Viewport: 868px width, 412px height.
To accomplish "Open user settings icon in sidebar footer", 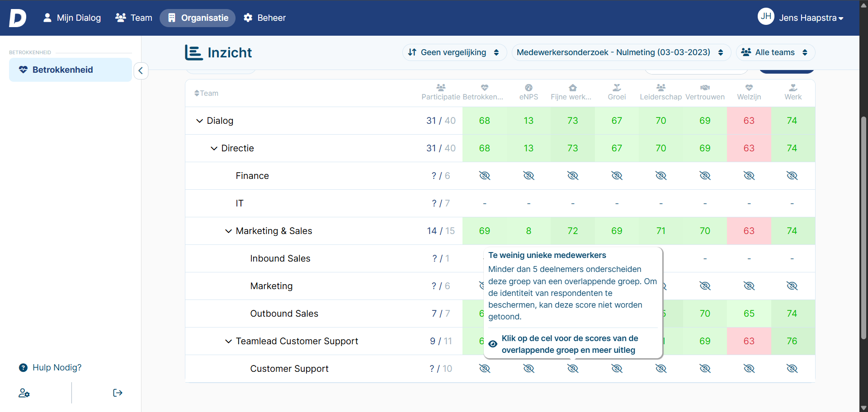I will point(24,393).
